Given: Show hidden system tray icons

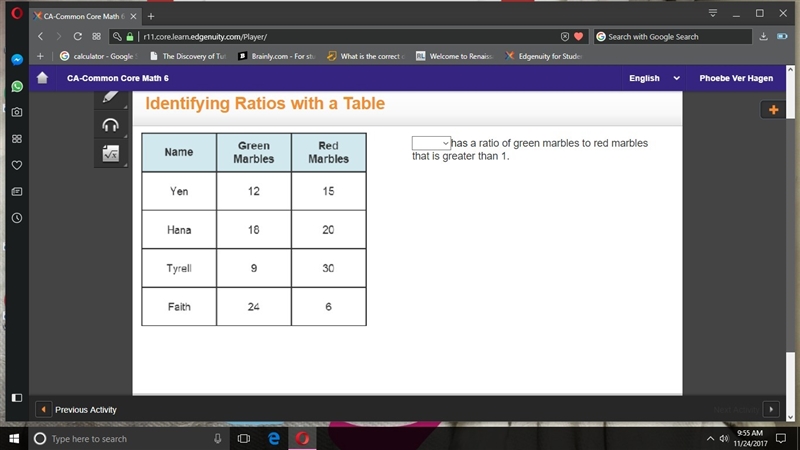Looking at the screenshot, I should [710, 439].
